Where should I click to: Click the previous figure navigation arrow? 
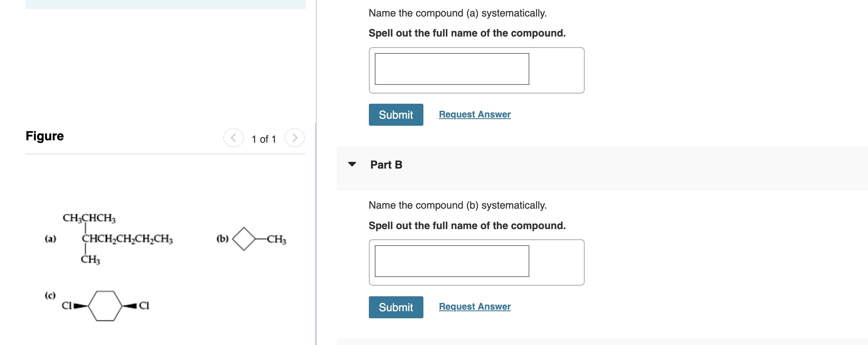pos(233,138)
